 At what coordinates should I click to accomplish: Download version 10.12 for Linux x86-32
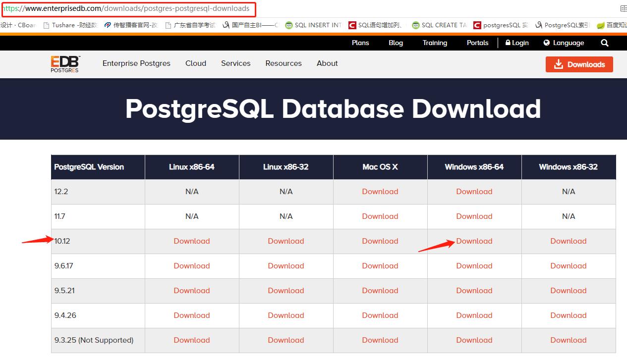(x=286, y=241)
